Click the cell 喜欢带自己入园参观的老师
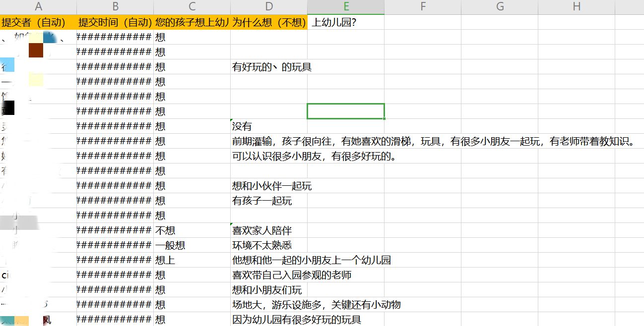The height and width of the screenshot is (326, 644). [x=292, y=275]
